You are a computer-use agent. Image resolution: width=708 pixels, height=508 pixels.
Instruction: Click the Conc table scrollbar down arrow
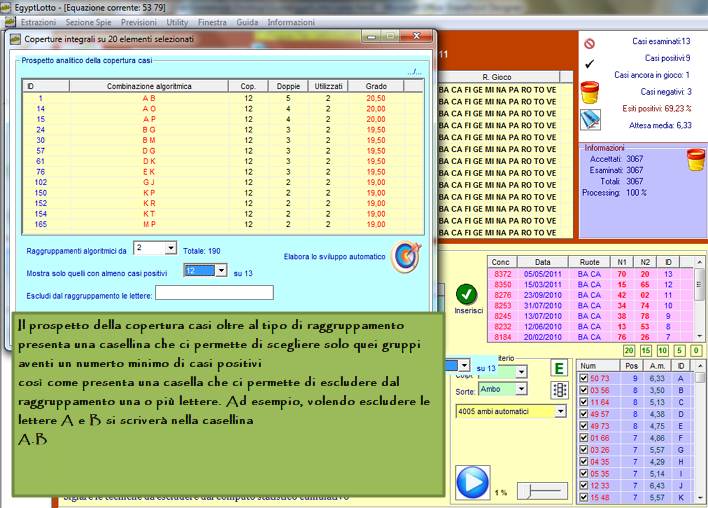coord(699,336)
